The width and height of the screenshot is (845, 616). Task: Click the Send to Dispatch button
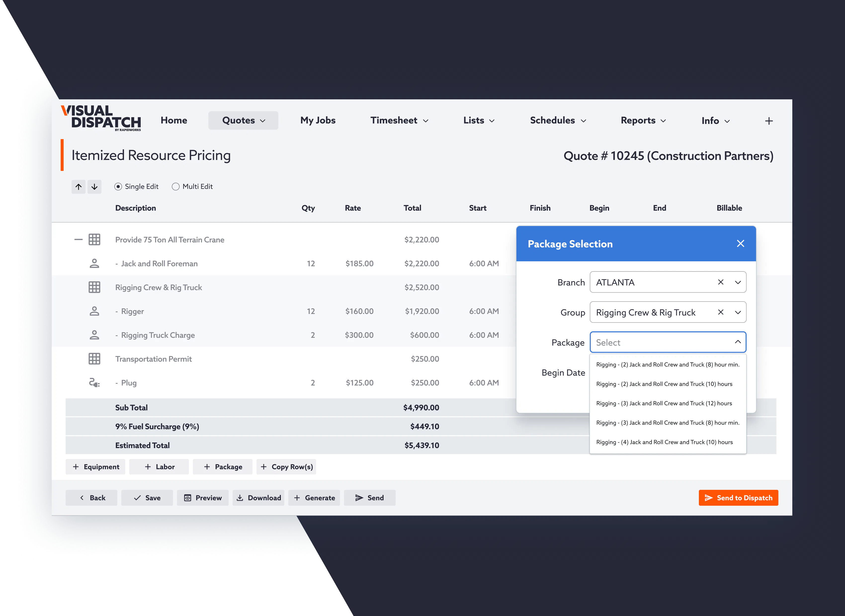coord(738,498)
